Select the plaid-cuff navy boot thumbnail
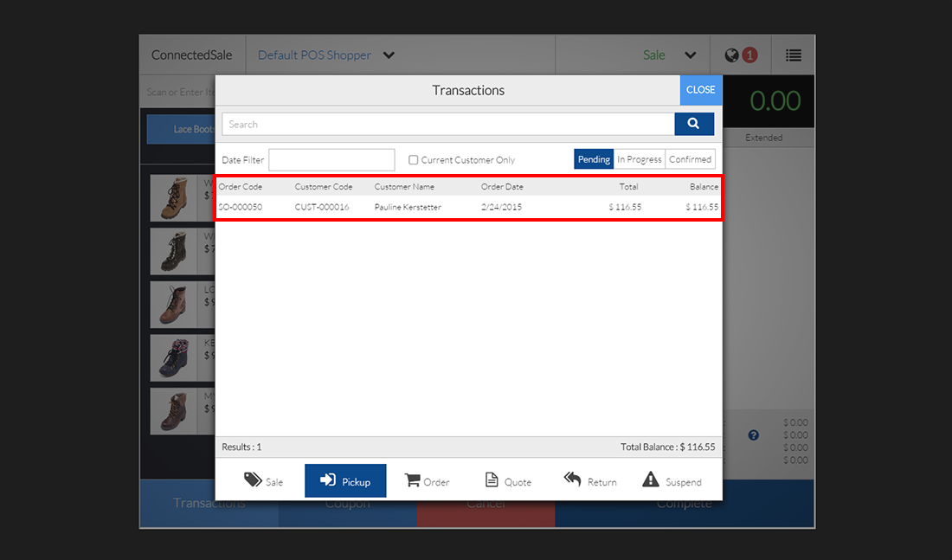This screenshot has height=560, width=952. click(x=174, y=358)
